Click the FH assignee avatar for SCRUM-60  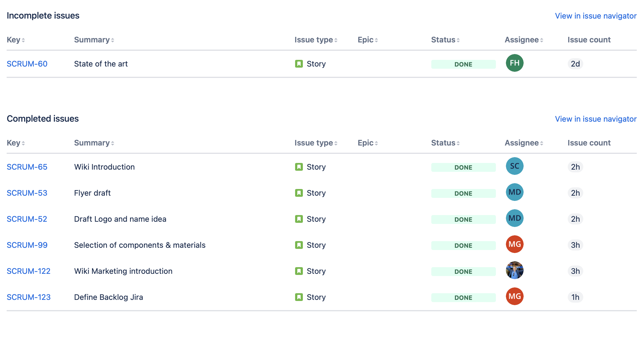click(514, 63)
